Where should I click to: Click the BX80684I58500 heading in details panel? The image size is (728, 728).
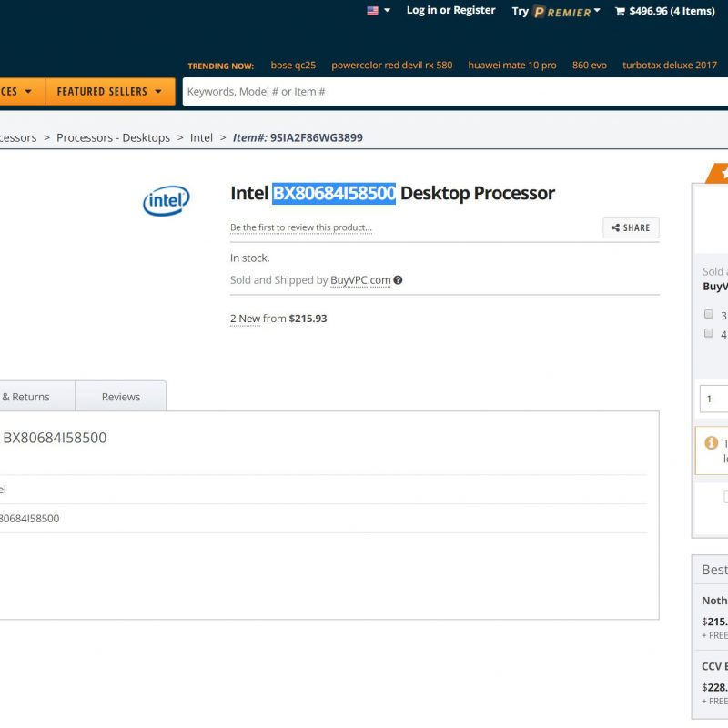(x=55, y=438)
